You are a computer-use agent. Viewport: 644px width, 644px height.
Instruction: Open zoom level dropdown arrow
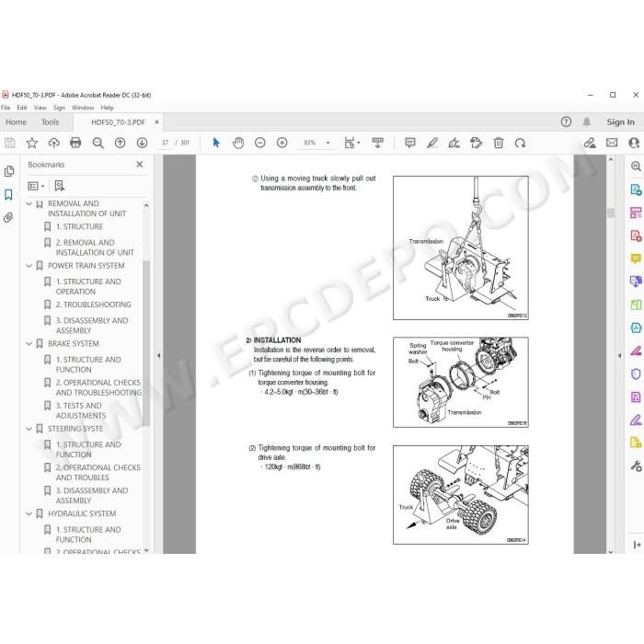[328, 143]
